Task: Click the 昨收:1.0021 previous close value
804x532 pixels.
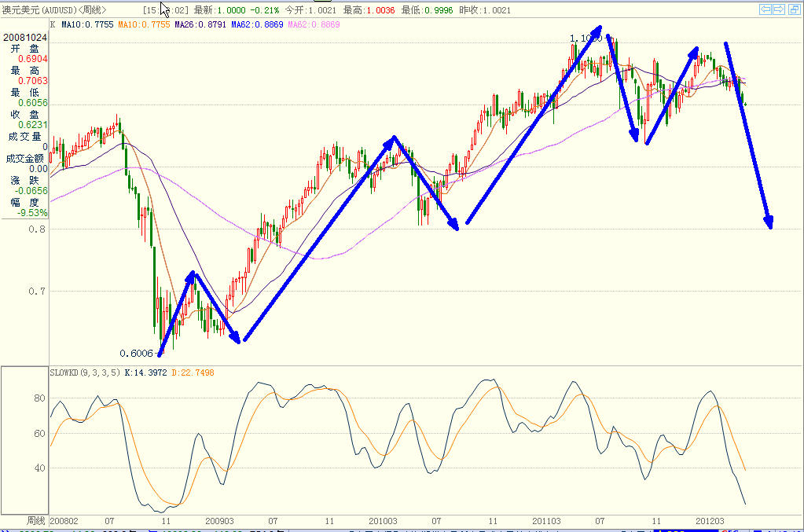Action: 485,10
